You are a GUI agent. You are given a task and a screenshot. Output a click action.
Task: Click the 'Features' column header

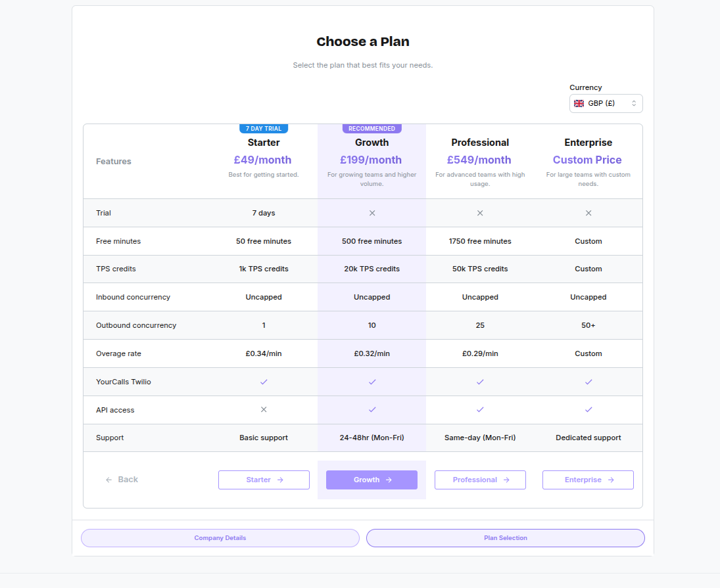tap(113, 162)
